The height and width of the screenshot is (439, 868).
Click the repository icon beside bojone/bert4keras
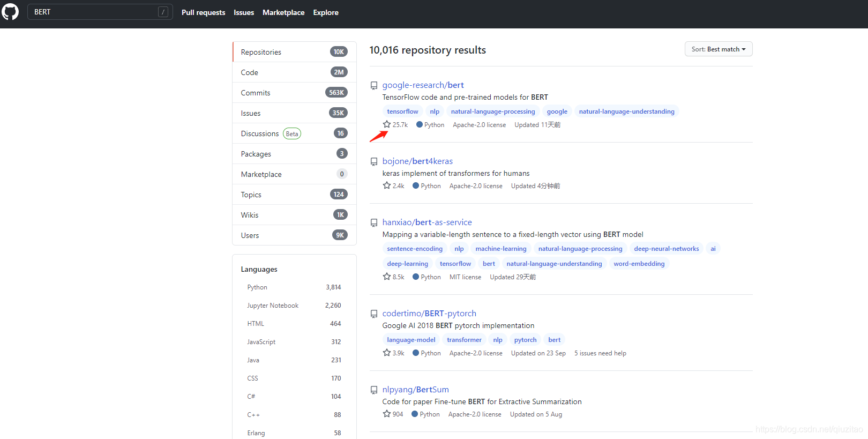(x=374, y=162)
